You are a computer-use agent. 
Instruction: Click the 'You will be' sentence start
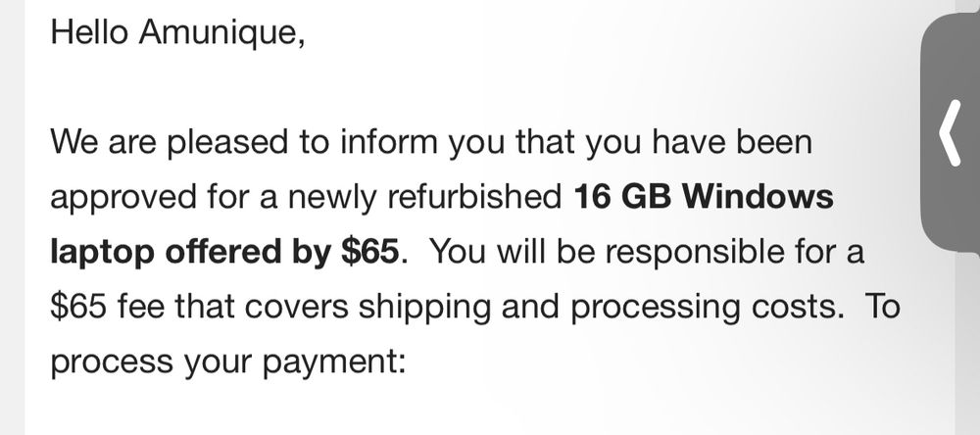pyautogui.click(x=508, y=252)
